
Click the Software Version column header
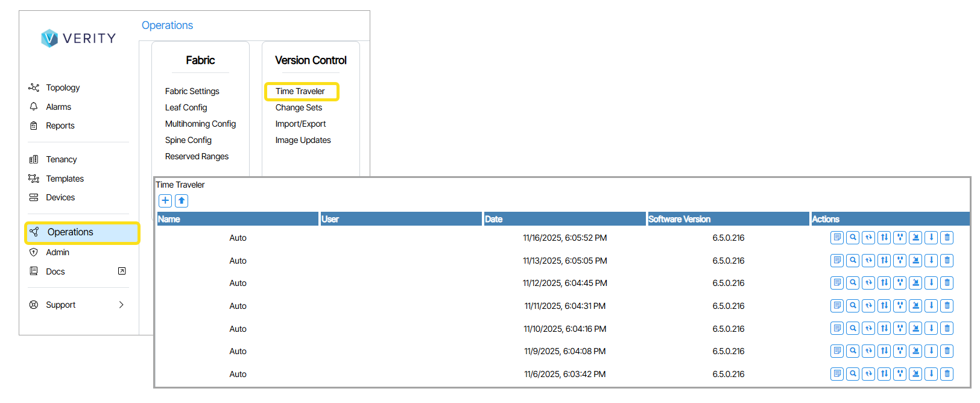(x=679, y=219)
